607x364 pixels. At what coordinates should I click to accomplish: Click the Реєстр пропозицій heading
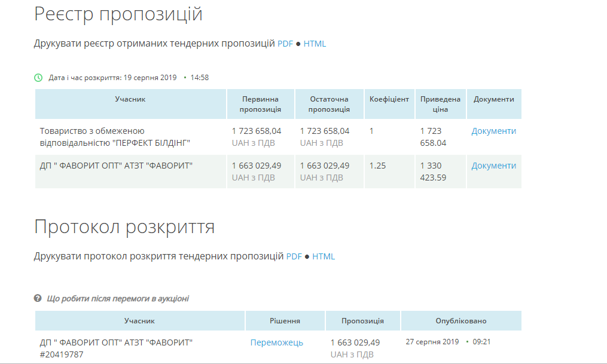[x=118, y=14]
